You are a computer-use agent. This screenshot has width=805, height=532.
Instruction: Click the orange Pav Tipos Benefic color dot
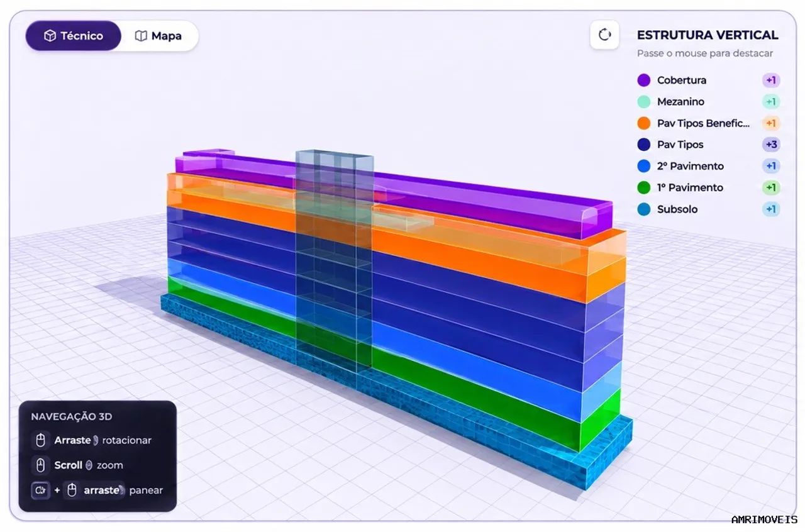[x=644, y=123]
